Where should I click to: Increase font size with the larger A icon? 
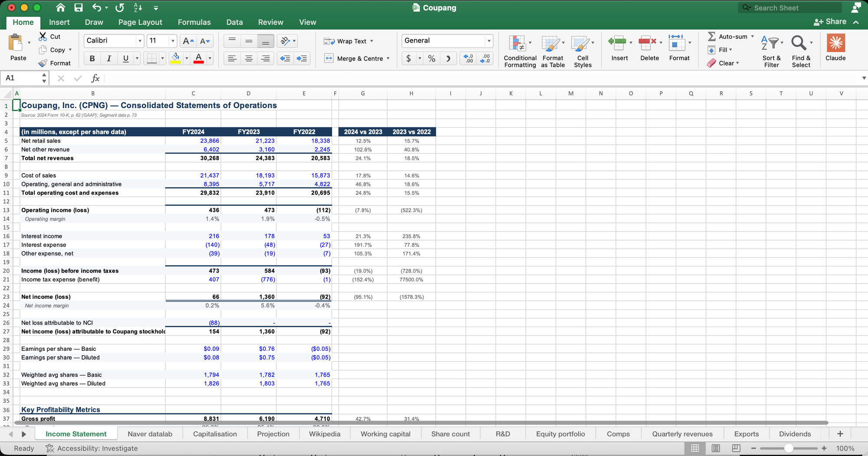click(x=188, y=41)
